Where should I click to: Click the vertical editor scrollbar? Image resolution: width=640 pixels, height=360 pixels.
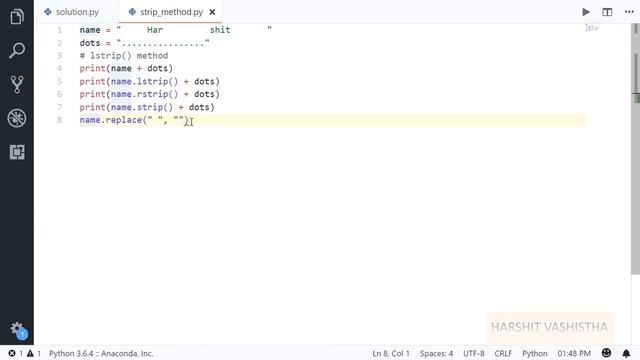click(x=636, y=149)
